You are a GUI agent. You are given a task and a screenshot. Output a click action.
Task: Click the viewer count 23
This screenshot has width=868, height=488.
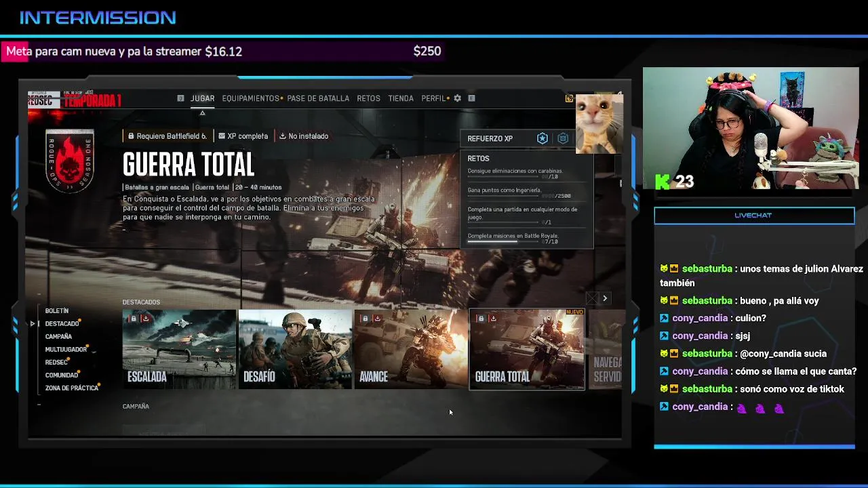(685, 182)
